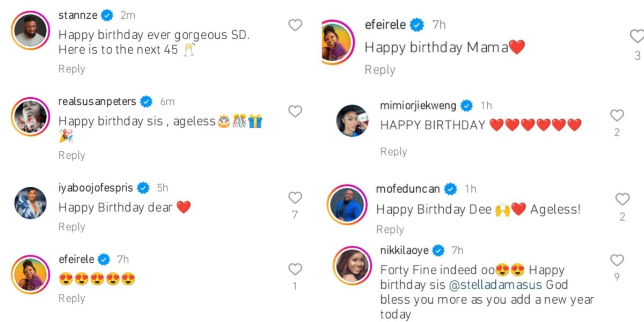This screenshot has width=644, height=322.
Task: Tap heart beside mimiorjiekweng's HAPPY BIRTHDAY comment
Action: 617,115
